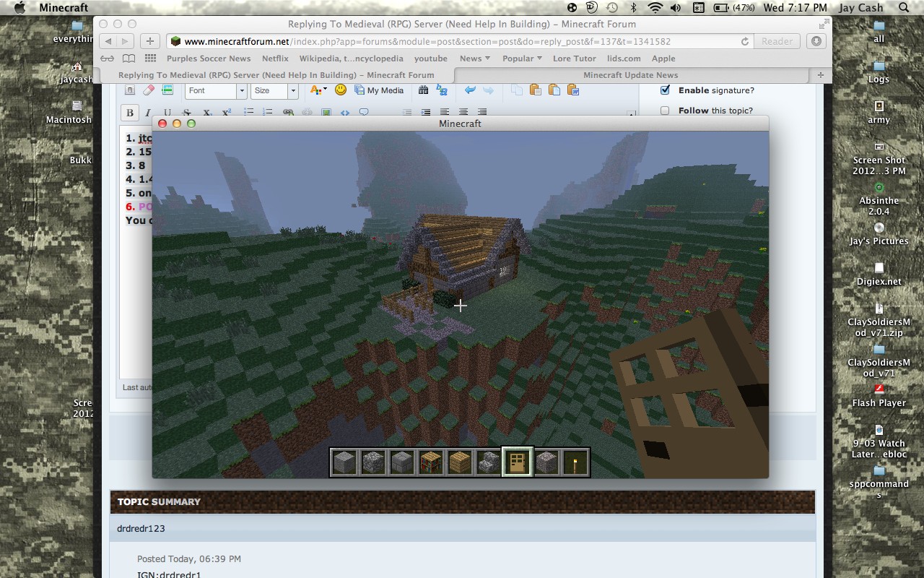Check Follow this topic
This screenshot has width=924, height=578.
point(663,108)
